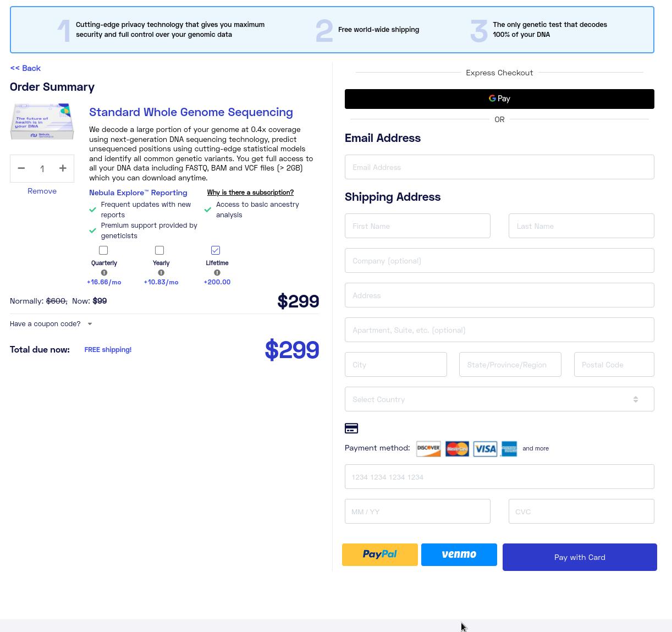Focus the Company (optional) field

click(x=499, y=261)
